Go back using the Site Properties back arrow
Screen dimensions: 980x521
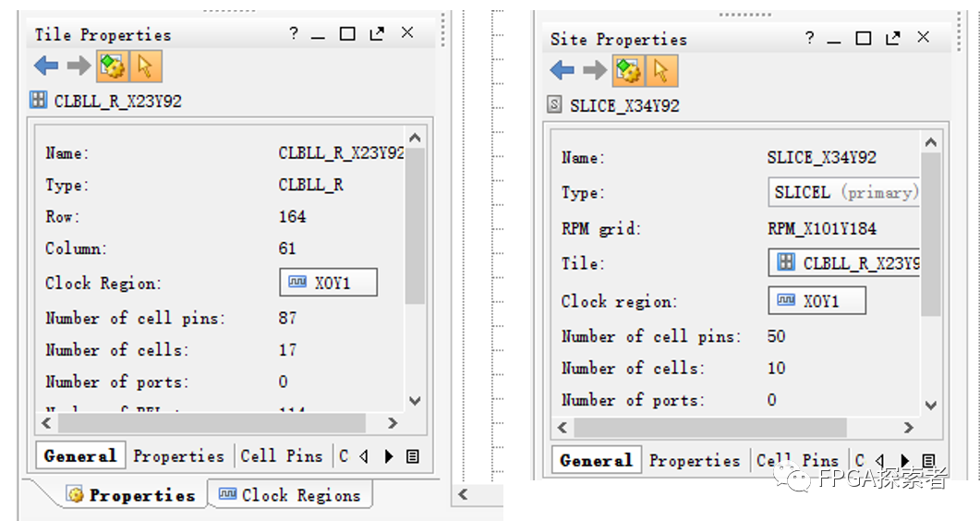coord(563,70)
